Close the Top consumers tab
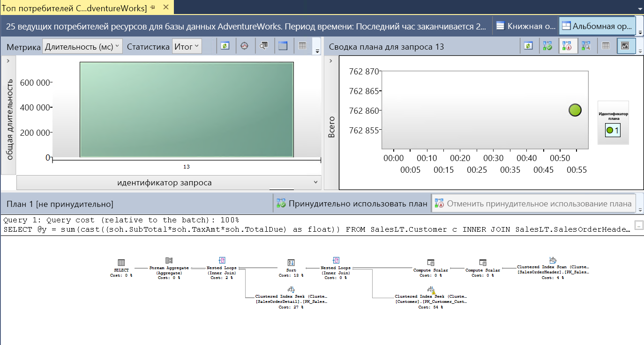 click(166, 7)
